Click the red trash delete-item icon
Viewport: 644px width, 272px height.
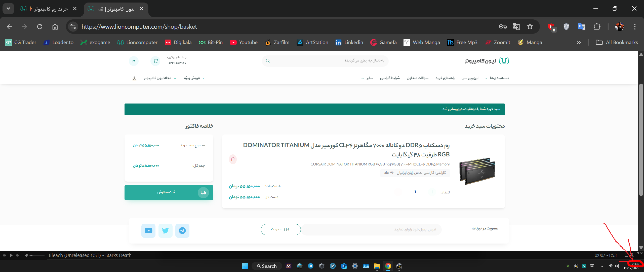pyautogui.click(x=233, y=159)
